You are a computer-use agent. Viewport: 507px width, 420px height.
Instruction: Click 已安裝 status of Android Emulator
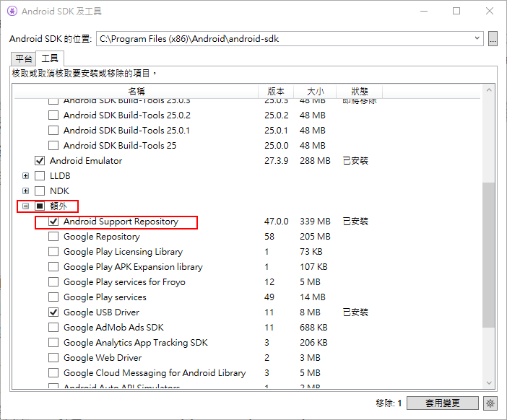(355, 161)
